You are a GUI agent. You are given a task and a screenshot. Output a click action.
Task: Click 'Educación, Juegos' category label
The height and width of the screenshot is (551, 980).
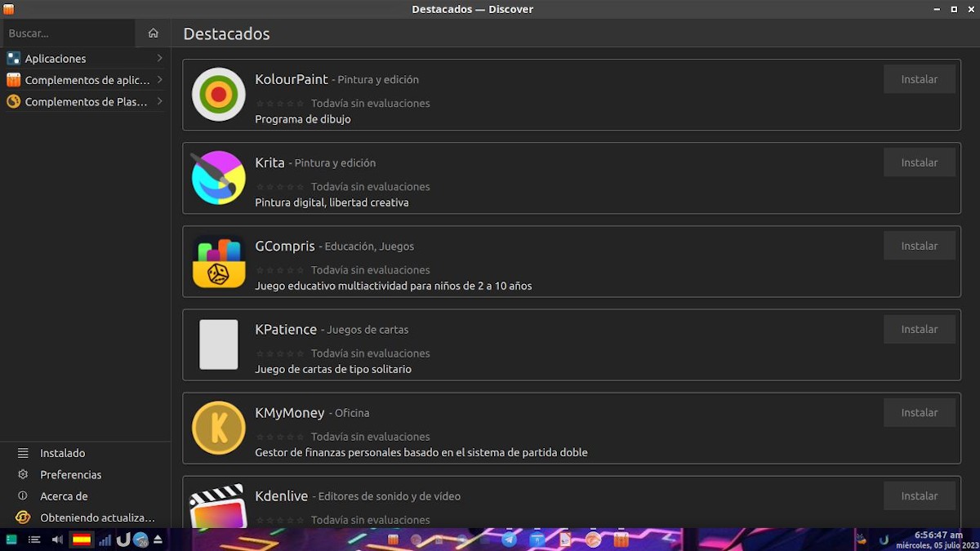[370, 247]
